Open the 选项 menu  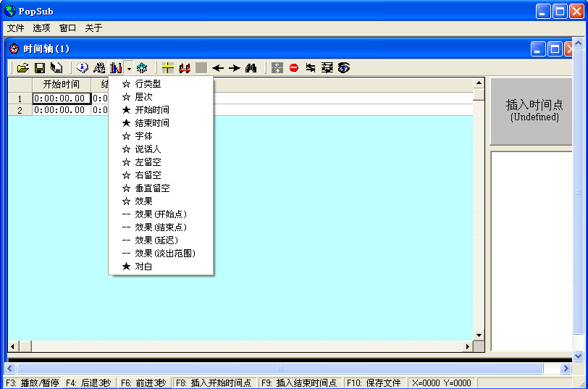coord(41,28)
